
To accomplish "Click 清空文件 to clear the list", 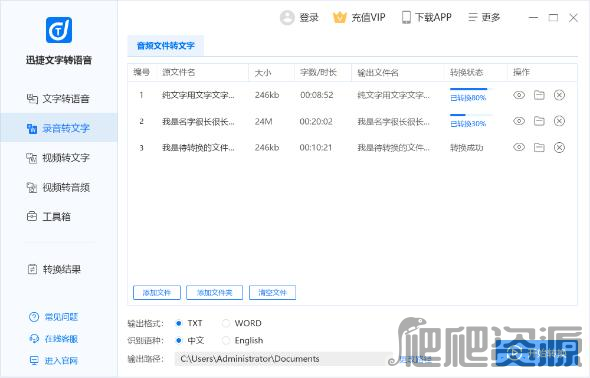I will click(272, 293).
